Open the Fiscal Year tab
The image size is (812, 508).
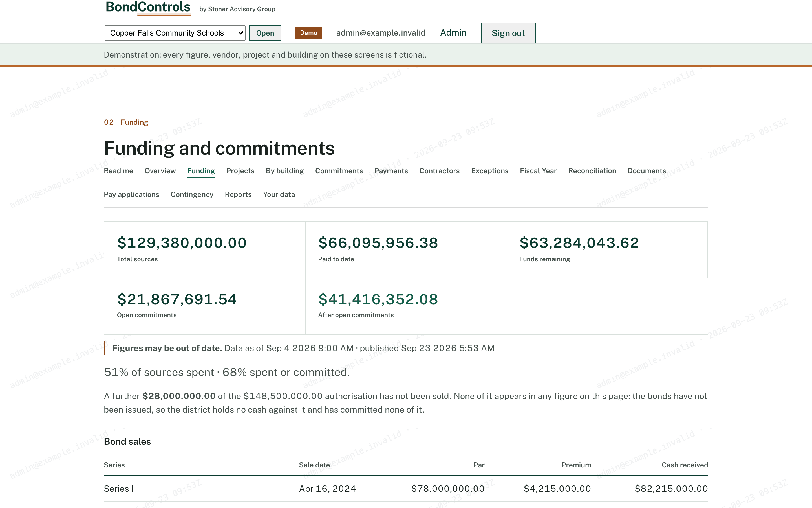538,171
